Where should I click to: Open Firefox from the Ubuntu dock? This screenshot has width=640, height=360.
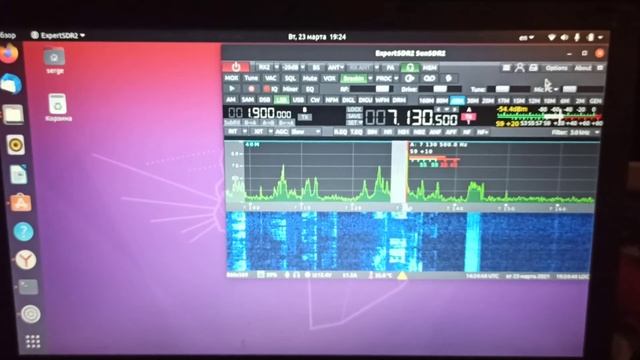pos(9,53)
